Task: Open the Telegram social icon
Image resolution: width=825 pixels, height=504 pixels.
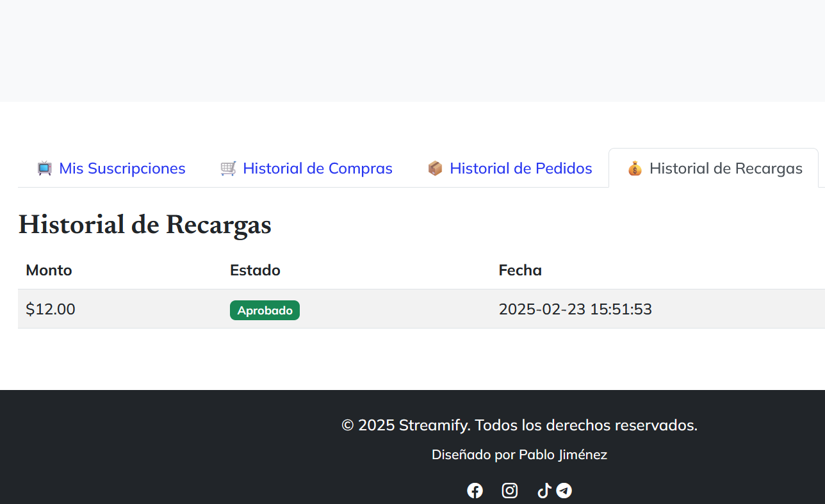Action: (564, 490)
